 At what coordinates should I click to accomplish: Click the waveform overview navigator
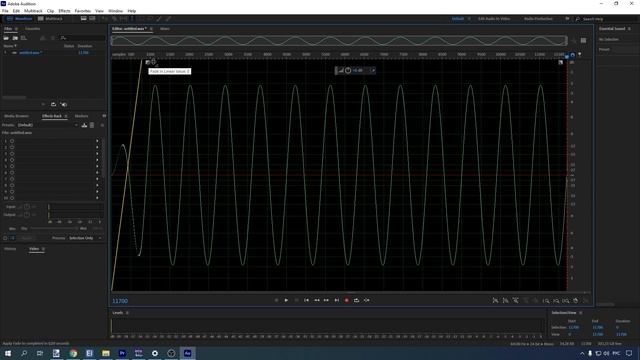coord(339,40)
